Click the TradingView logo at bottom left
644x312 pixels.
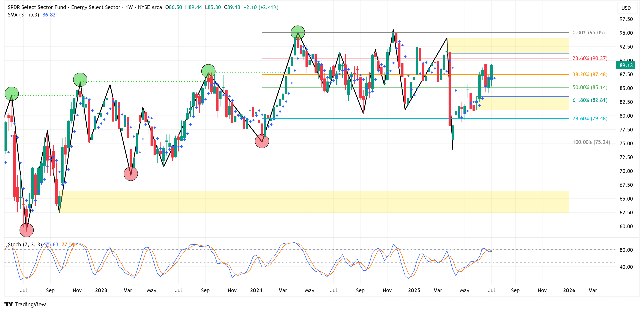[25, 304]
